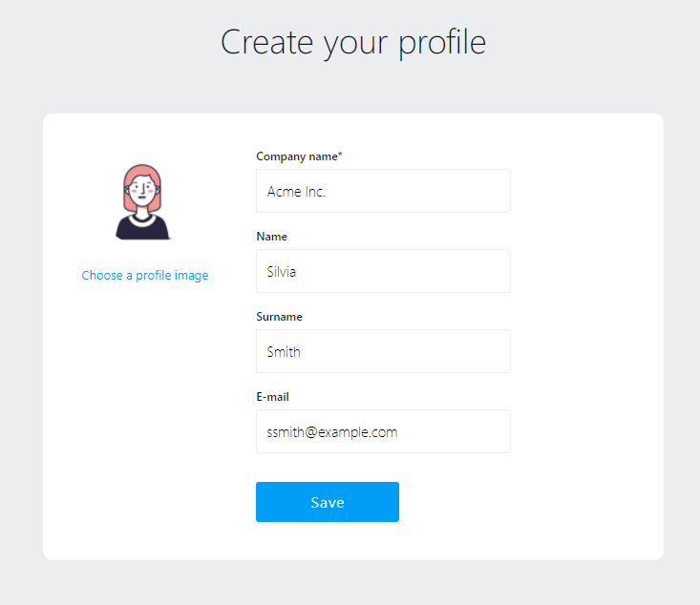Click the avatar's pink hair
This screenshot has height=605, width=700.
pyautogui.click(x=143, y=172)
